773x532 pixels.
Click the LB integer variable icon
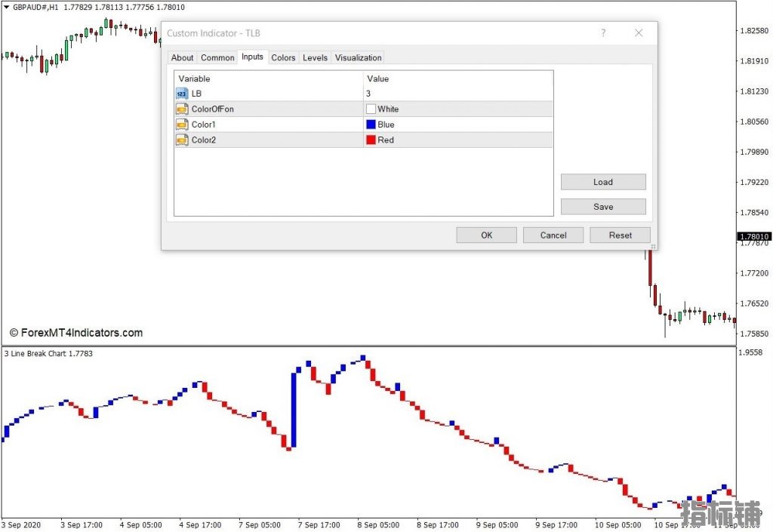(x=181, y=94)
